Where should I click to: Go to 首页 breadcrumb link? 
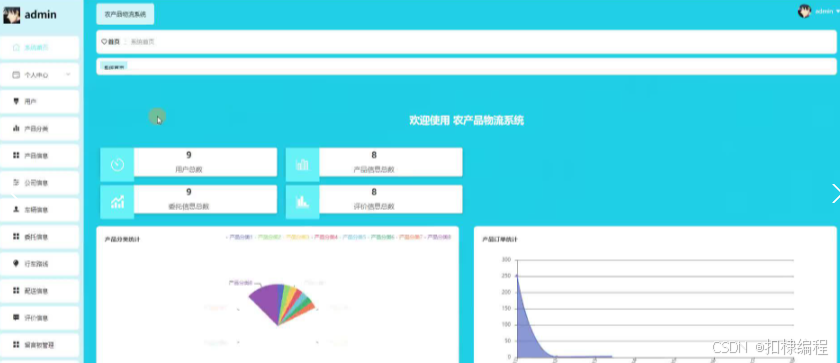114,42
